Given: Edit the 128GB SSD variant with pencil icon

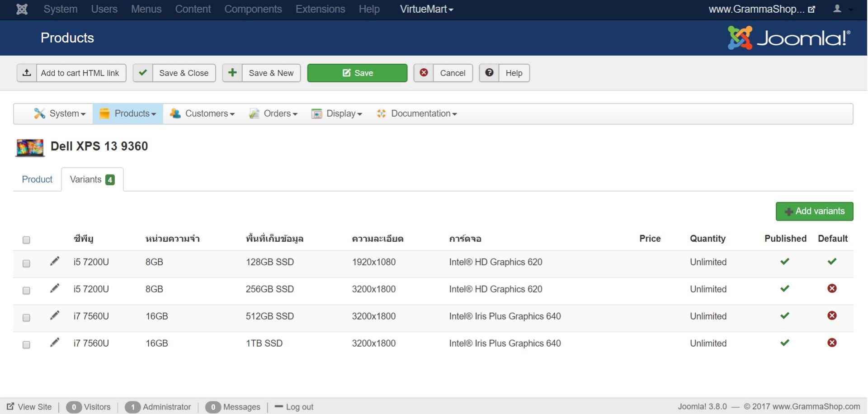Looking at the screenshot, I should click(55, 261).
